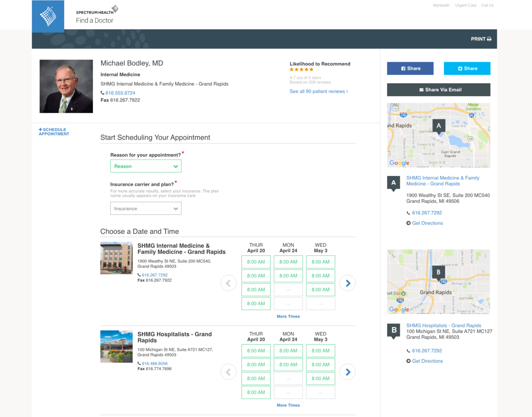Click See all 90 patient reviews
532x417 pixels.
click(319, 91)
